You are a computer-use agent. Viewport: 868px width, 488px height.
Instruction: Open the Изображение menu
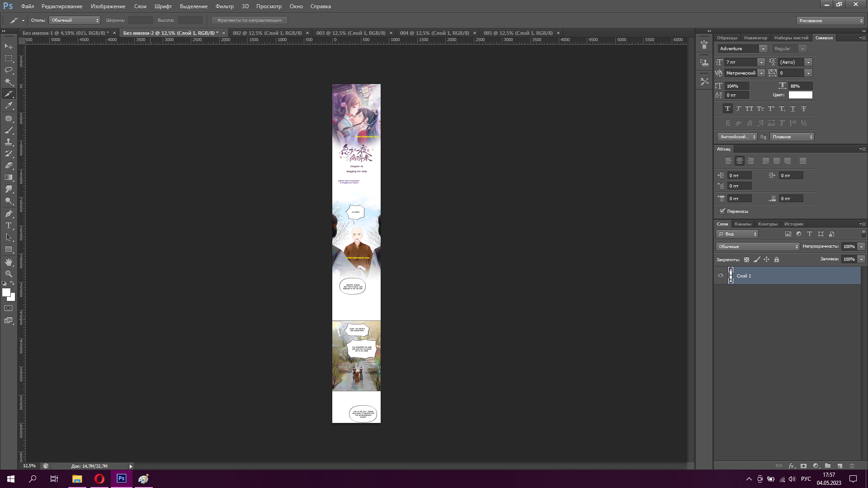pyautogui.click(x=108, y=6)
